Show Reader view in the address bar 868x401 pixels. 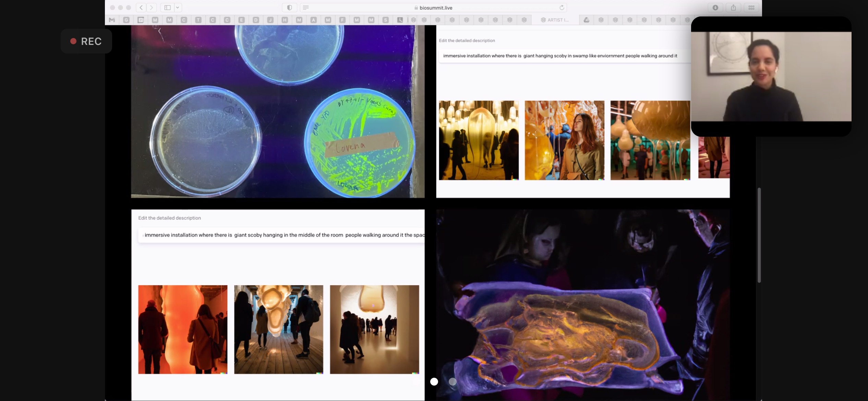(306, 8)
